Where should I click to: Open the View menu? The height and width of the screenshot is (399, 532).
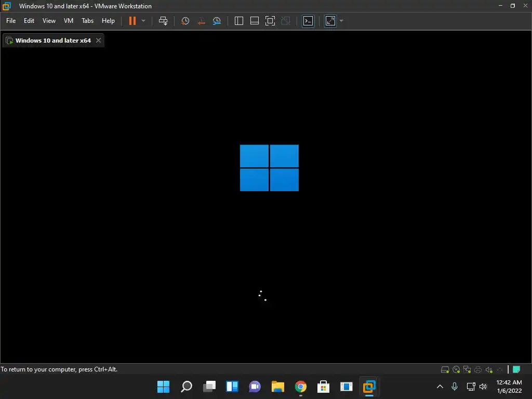click(x=49, y=21)
